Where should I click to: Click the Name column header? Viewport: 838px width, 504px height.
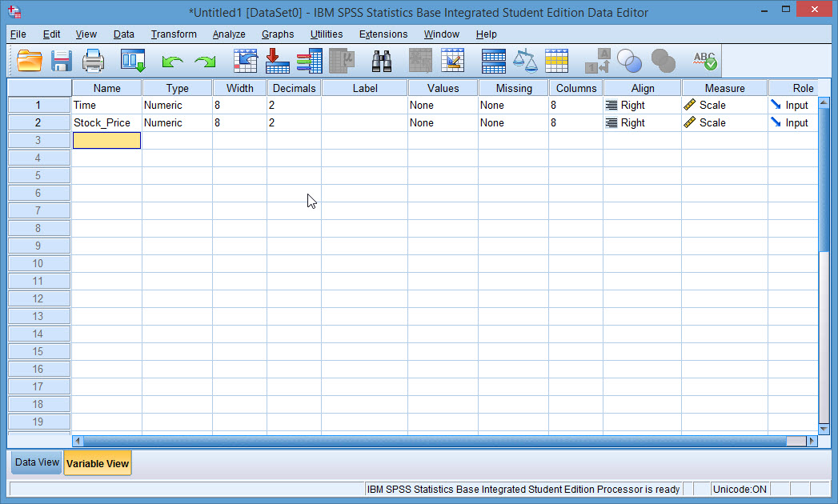tap(107, 88)
